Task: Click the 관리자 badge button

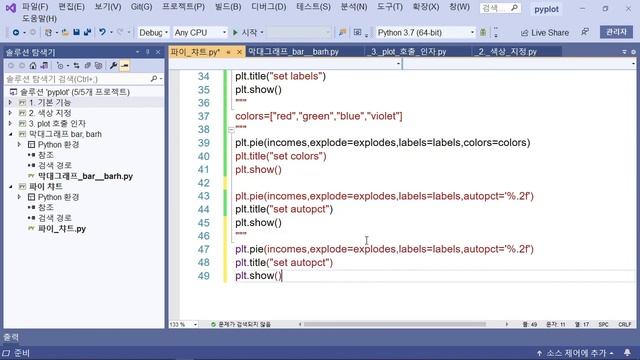Action: [616, 32]
